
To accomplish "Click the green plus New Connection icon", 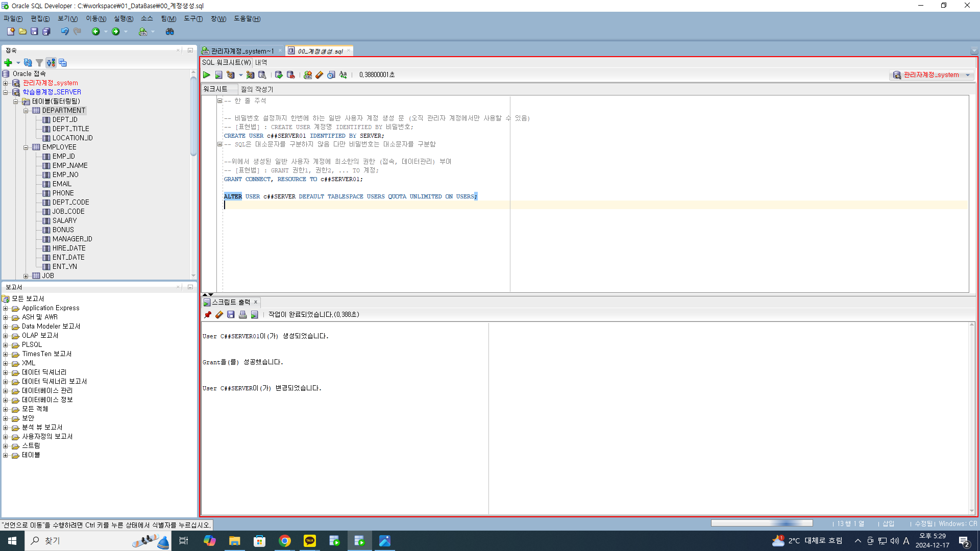I will tap(8, 63).
